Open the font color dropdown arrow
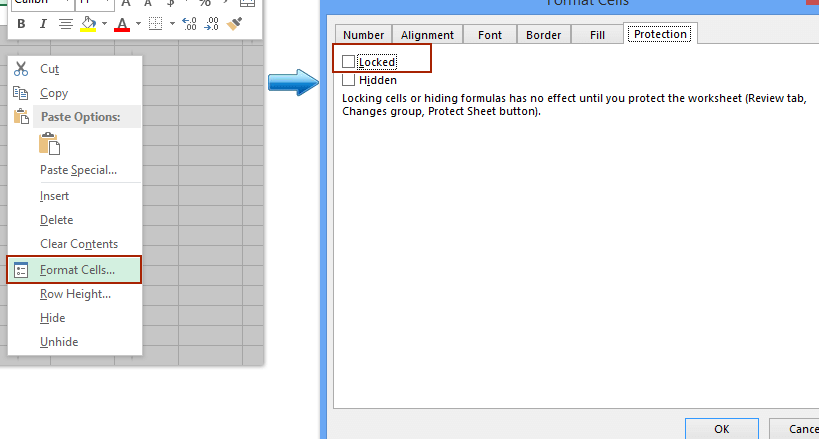The image size is (819, 439). click(138, 24)
